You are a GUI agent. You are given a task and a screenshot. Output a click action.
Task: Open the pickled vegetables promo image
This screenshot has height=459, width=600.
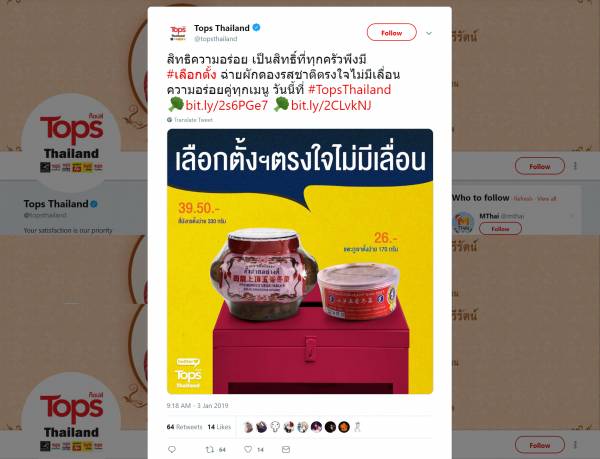300,261
